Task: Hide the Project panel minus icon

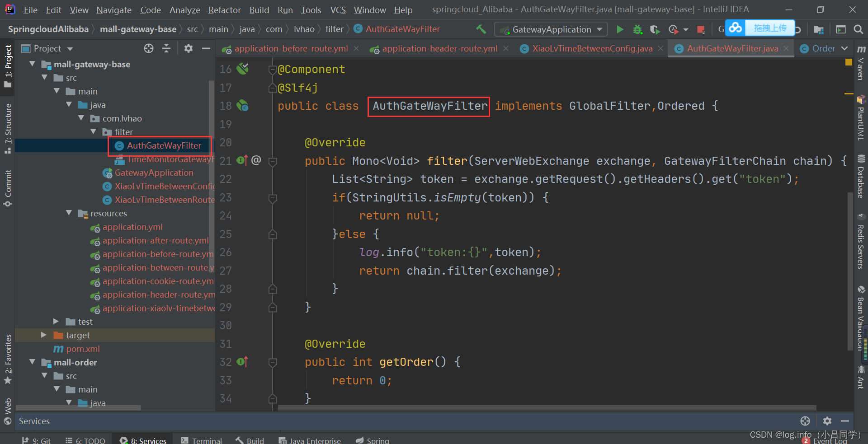Action: (206, 48)
